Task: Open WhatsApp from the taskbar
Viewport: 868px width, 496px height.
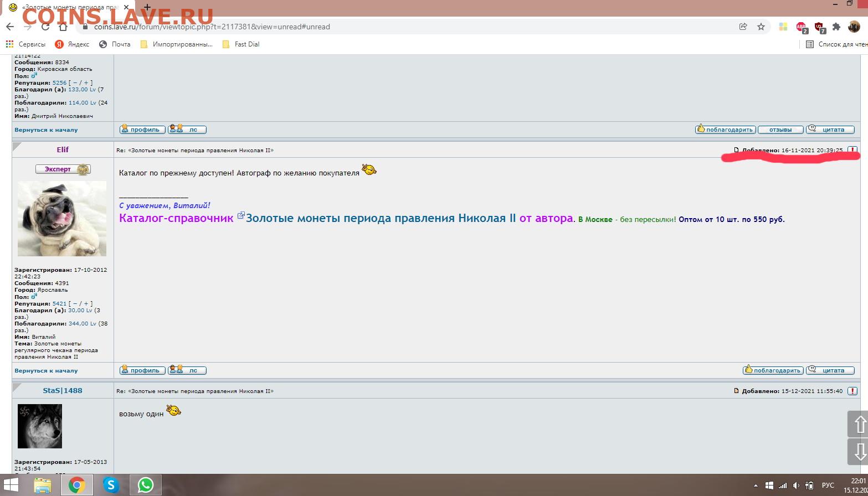Action: [x=146, y=485]
